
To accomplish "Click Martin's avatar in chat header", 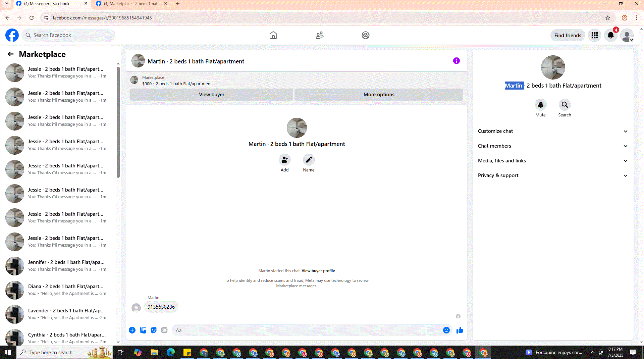I will (x=138, y=61).
